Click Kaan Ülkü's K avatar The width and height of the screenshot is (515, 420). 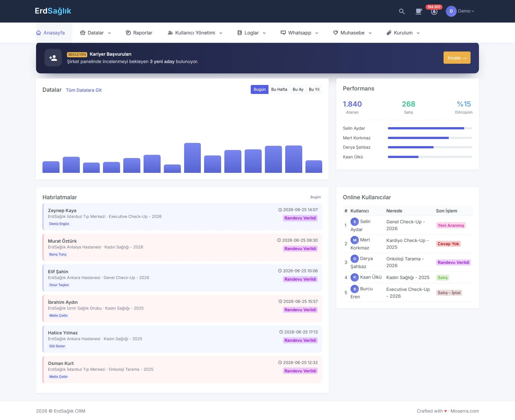tap(354, 277)
